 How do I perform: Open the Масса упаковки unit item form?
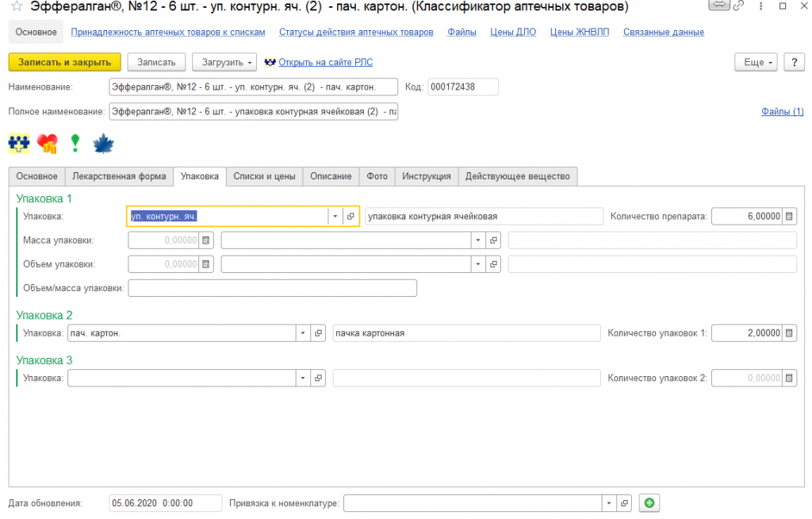point(493,240)
